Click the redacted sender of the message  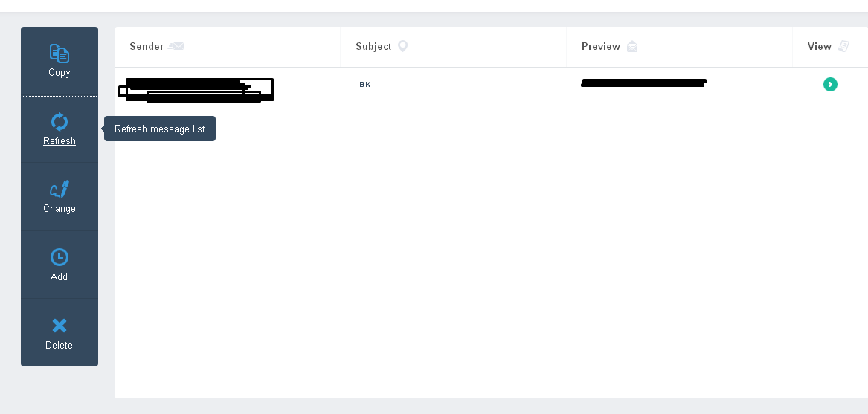[x=196, y=90]
